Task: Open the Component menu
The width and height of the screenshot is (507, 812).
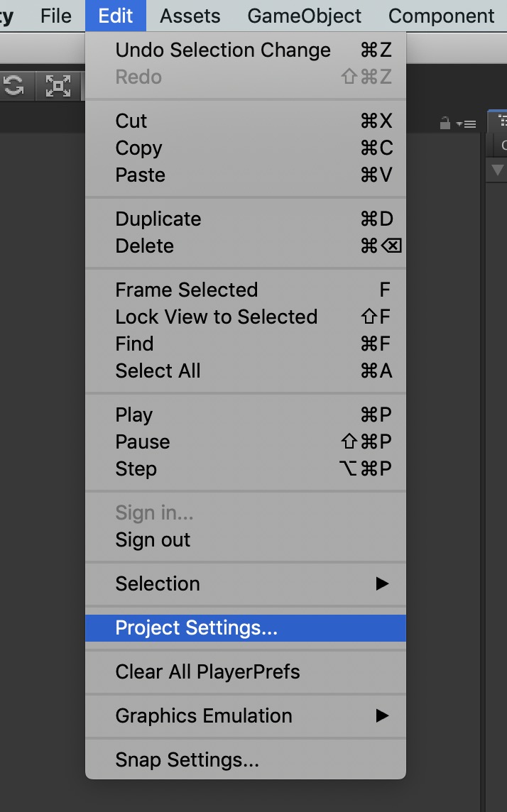Action: point(441,16)
